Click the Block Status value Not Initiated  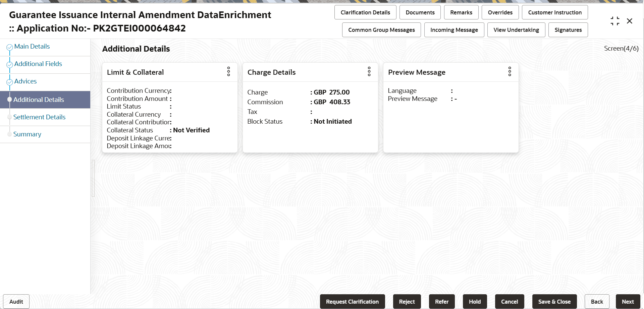(x=333, y=122)
